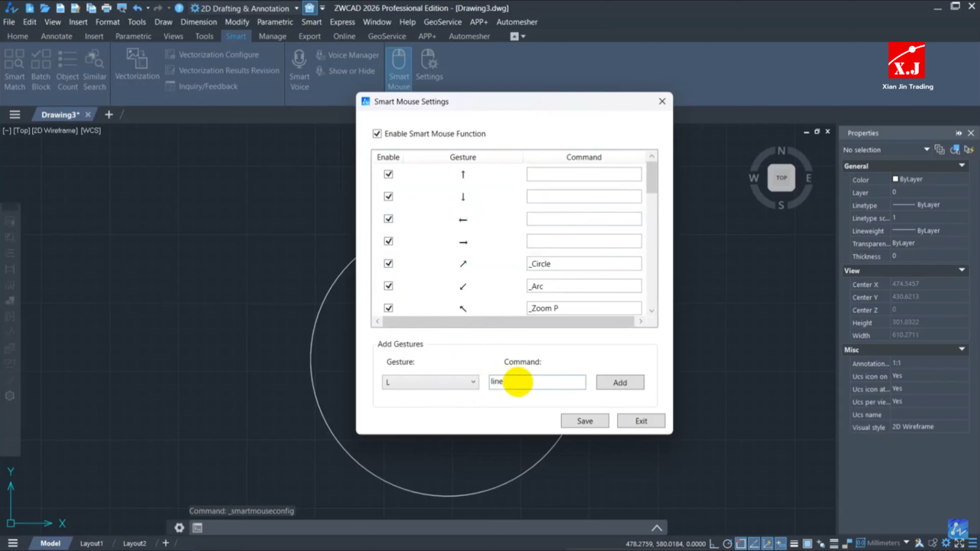
Task: Click the Vectorization ribbon icon
Action: coord(137,65)
